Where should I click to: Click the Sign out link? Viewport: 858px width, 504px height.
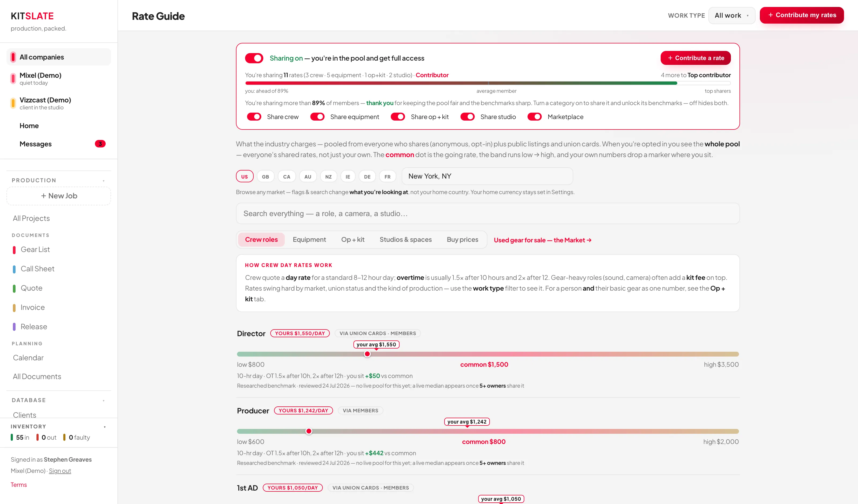point(60,471)
